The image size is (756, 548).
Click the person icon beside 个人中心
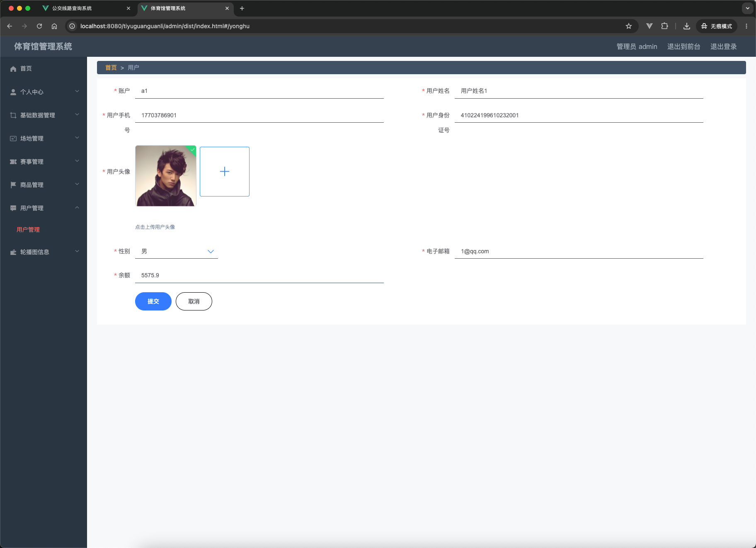point(13,92)
